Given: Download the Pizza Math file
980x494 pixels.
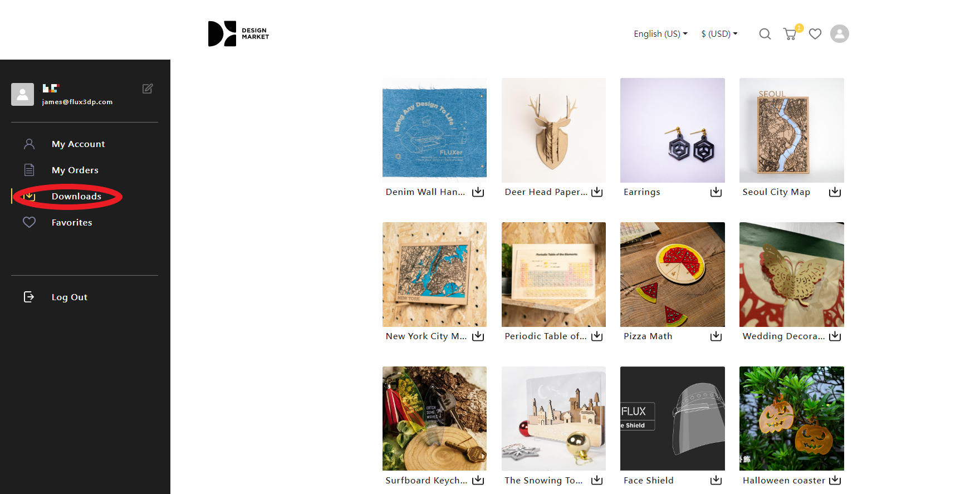Looking at the screenshot, I should (716, 336).
